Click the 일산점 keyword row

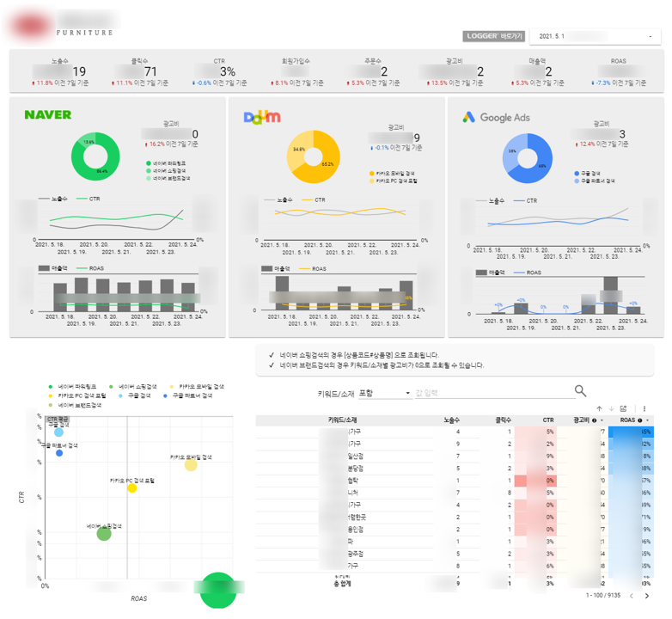click(x=455, y=457)
